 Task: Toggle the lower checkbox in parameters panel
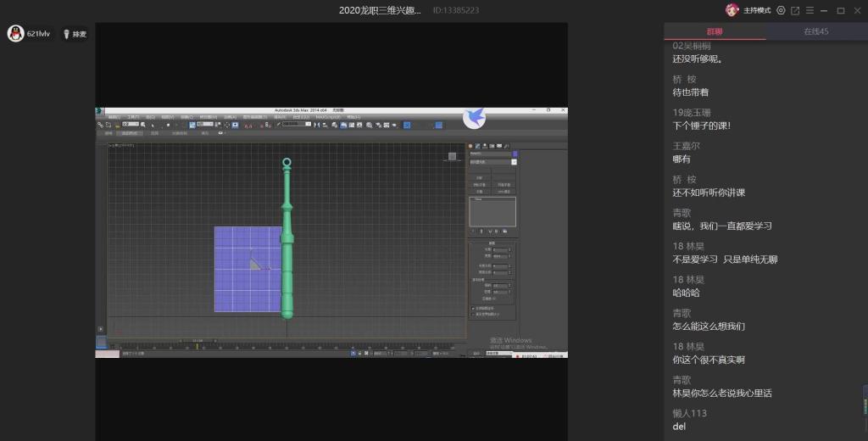(472, 315)
